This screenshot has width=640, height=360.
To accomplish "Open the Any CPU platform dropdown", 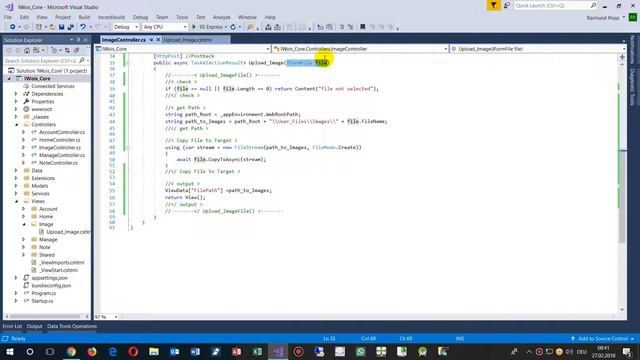I will 165,27.
